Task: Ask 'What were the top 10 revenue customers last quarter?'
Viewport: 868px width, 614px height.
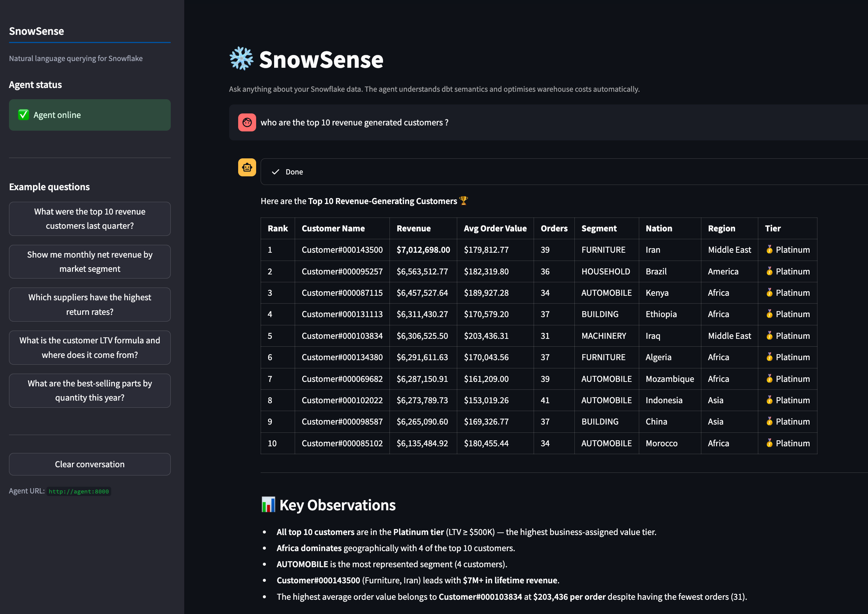Action: click(x=89, y=219)
